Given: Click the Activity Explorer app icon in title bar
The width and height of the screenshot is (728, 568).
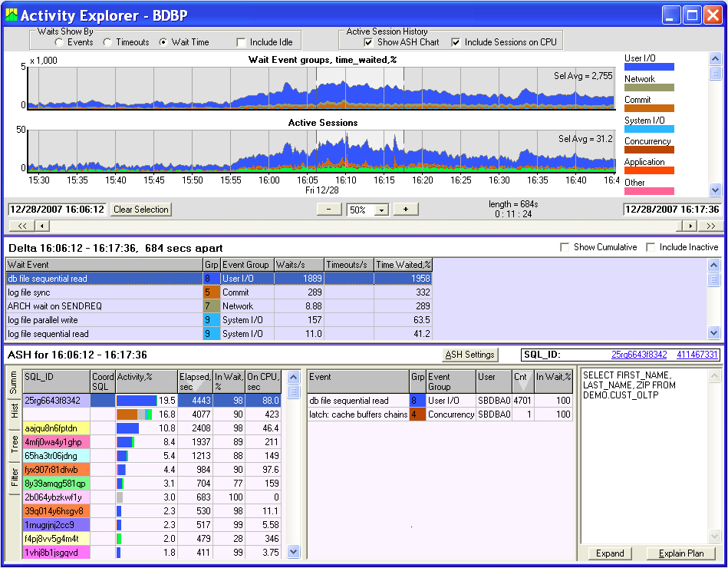Looking at the screenshot, I should (11, 15).
